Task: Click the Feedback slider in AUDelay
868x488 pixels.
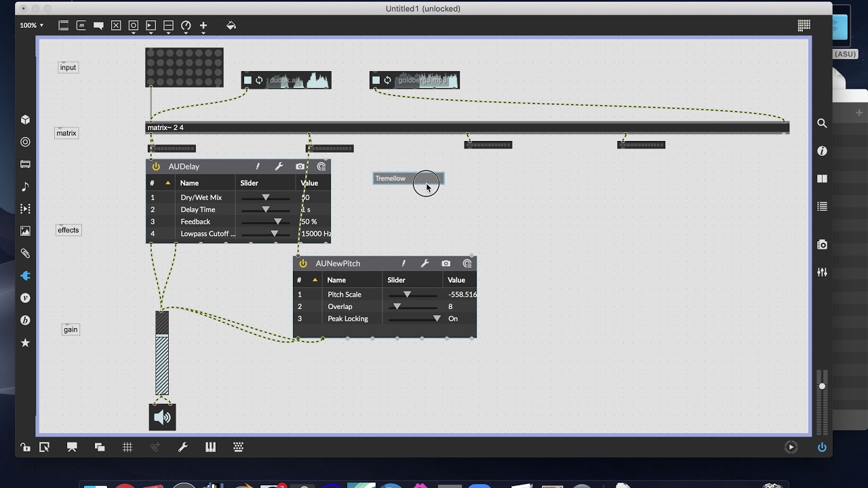Action: (266, 222)
